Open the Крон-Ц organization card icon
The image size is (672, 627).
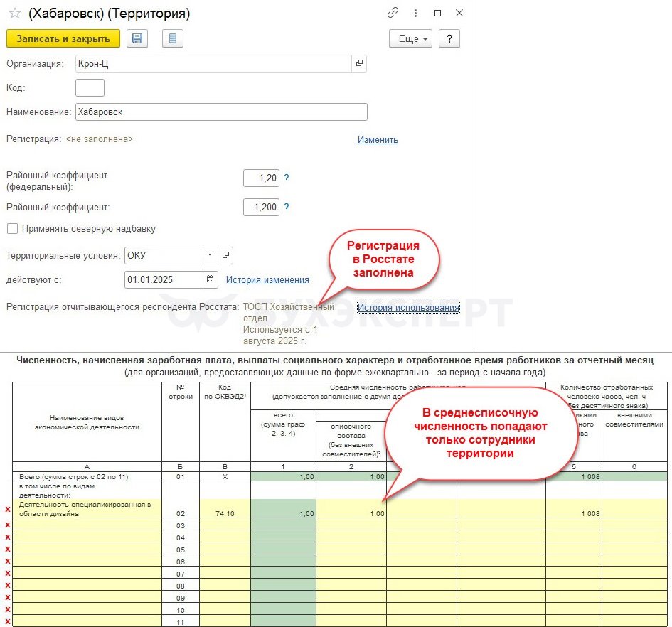point(359,63)
